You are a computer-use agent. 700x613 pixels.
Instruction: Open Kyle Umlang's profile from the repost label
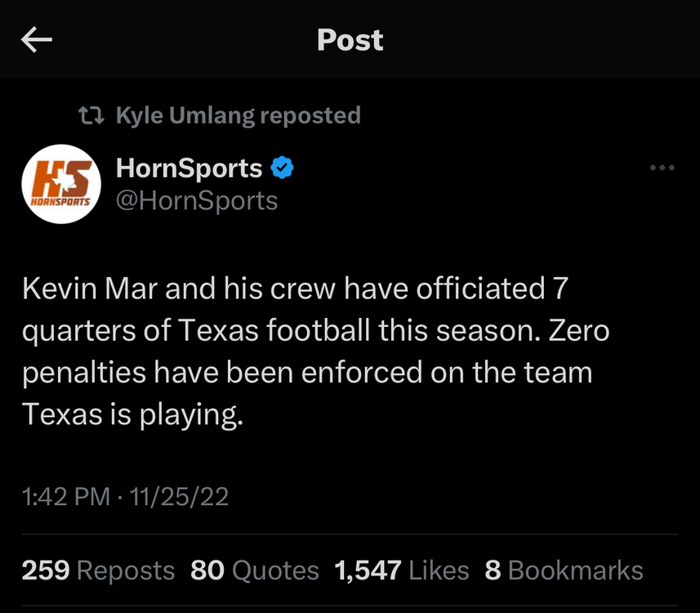(185, 116)
